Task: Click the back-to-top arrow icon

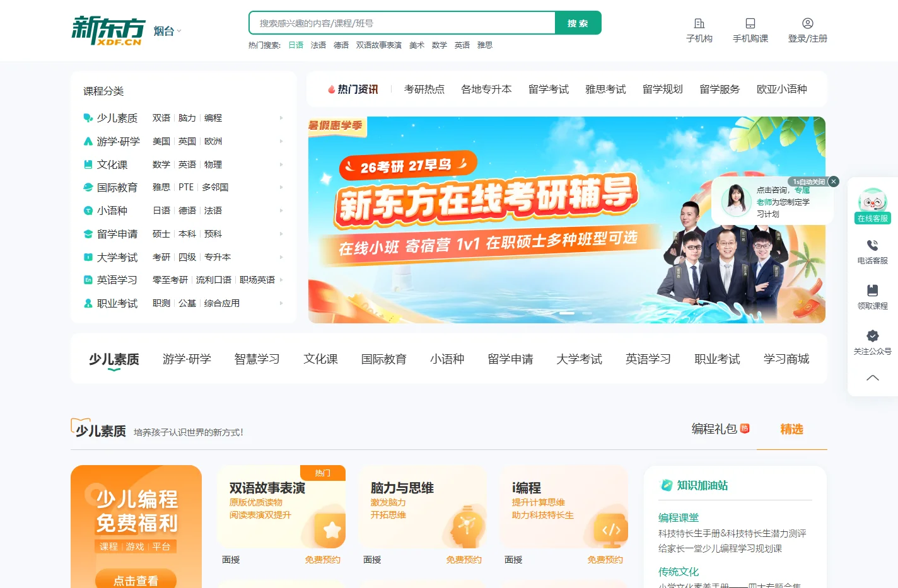Action: (873, 378)
